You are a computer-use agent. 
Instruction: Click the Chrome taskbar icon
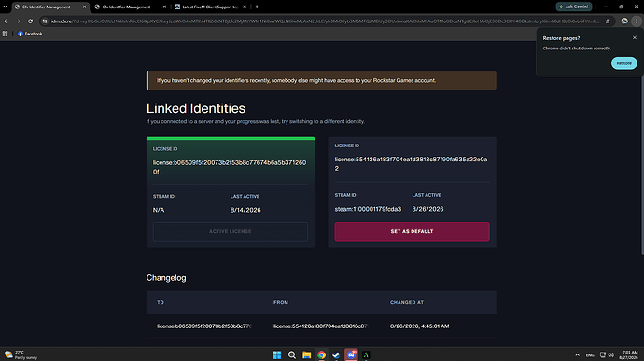321,354
